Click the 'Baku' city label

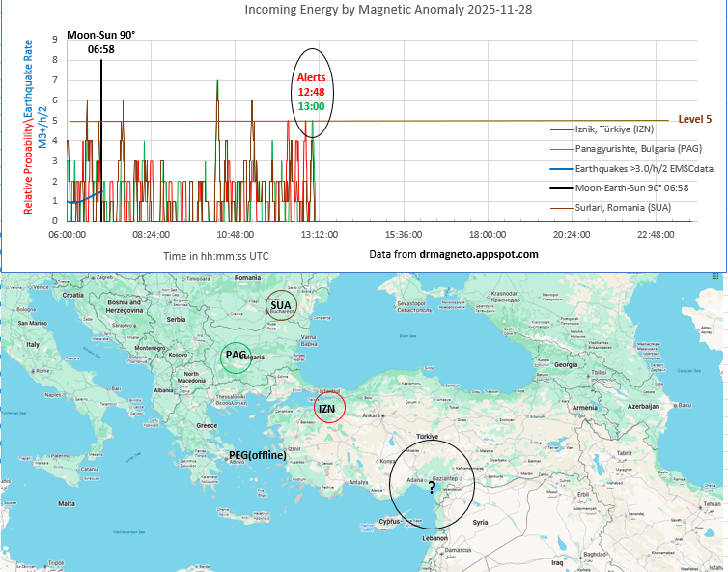click(685, 405)
